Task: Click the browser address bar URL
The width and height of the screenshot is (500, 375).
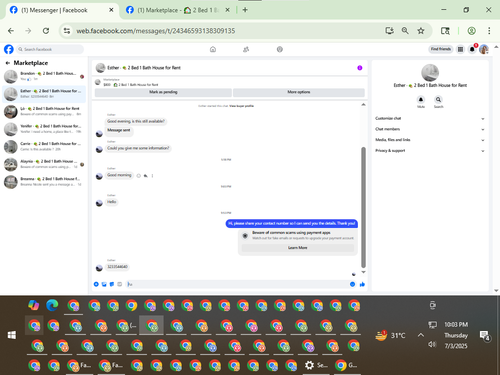Action: click(156, 31)
